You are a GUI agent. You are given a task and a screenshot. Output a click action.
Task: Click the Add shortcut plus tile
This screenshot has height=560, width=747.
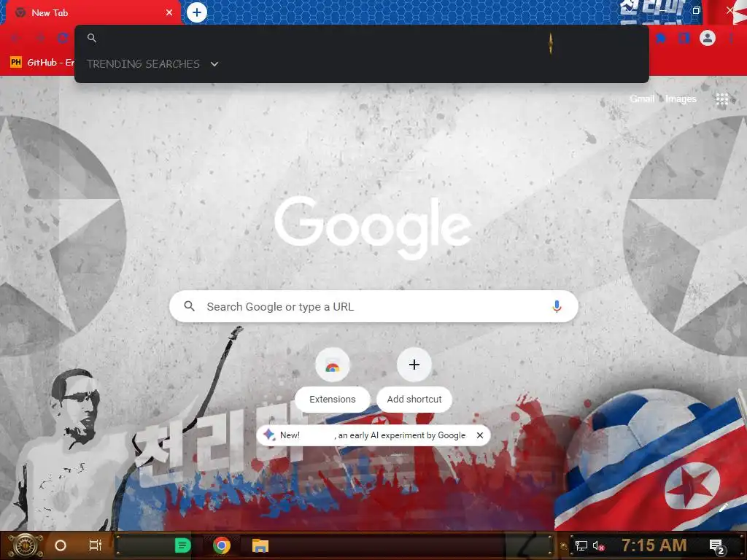(414, 365)
